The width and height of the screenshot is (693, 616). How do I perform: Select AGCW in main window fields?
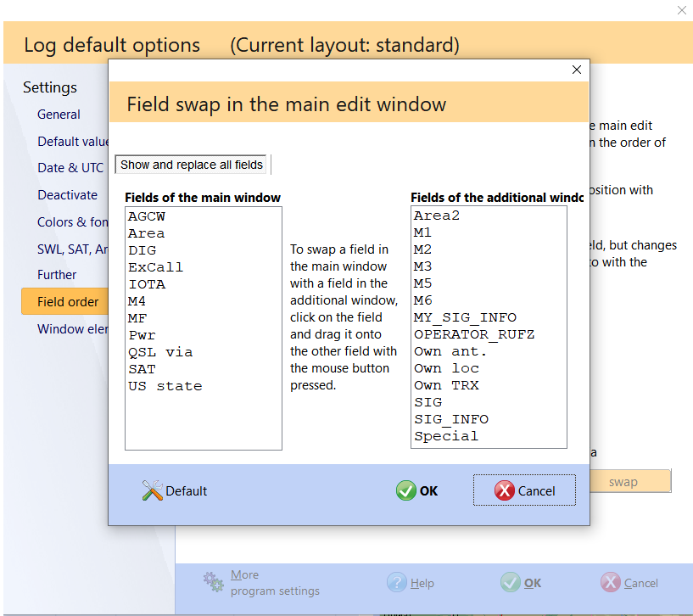pos(204,216)
